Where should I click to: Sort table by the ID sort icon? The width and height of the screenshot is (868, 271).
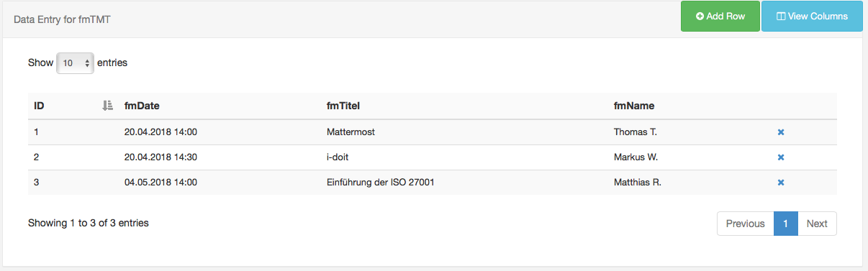107,106
